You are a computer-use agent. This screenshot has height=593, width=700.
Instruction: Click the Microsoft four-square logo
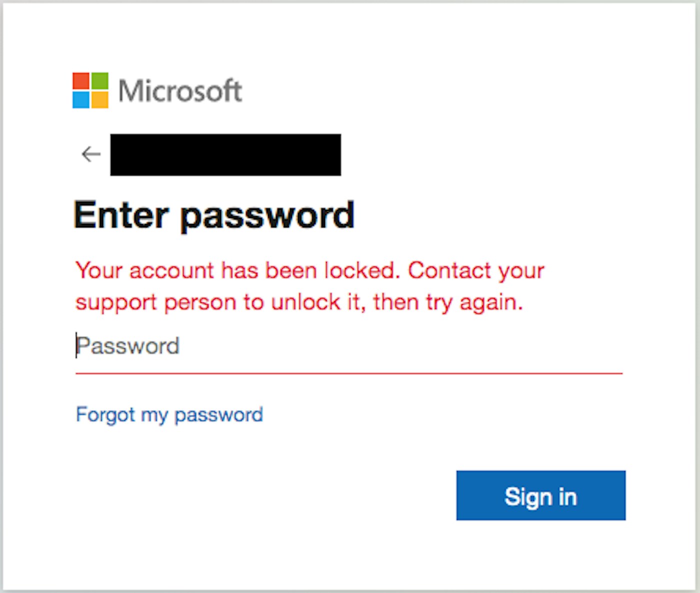click(90, 90)
